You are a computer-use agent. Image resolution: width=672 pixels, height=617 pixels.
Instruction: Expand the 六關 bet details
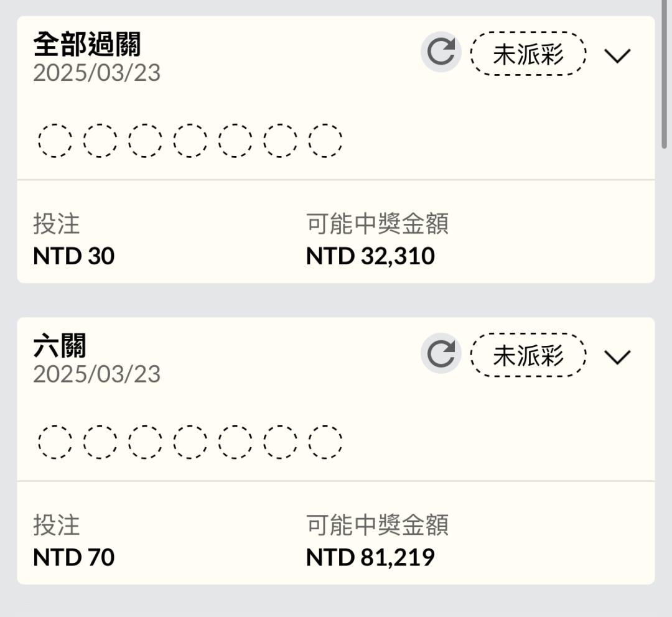tap(617, 357)
